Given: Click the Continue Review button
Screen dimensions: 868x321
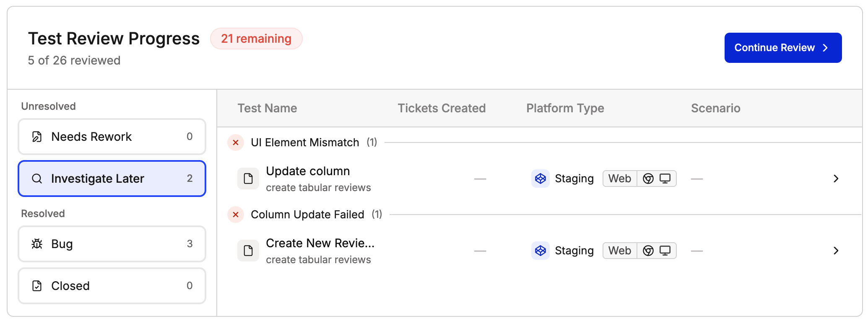Looking at the screenshot, I should [x=782, y=47].
